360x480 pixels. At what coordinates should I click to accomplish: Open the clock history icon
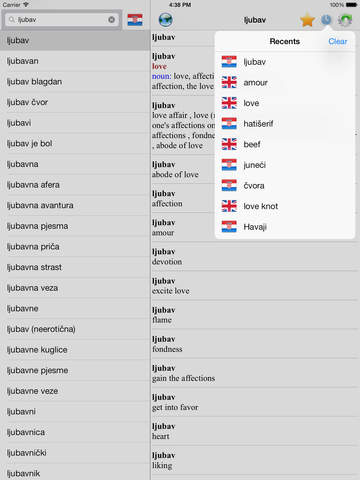point(326,20)
